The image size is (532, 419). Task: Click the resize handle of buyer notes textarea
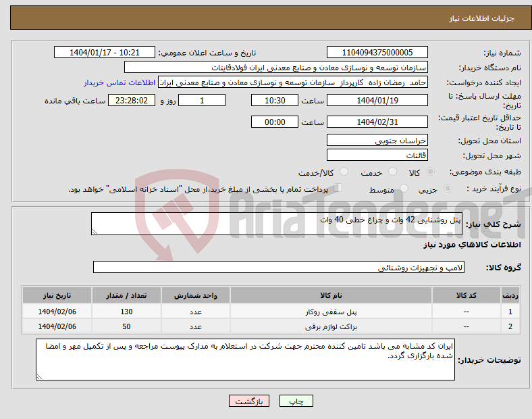(39, 377)
